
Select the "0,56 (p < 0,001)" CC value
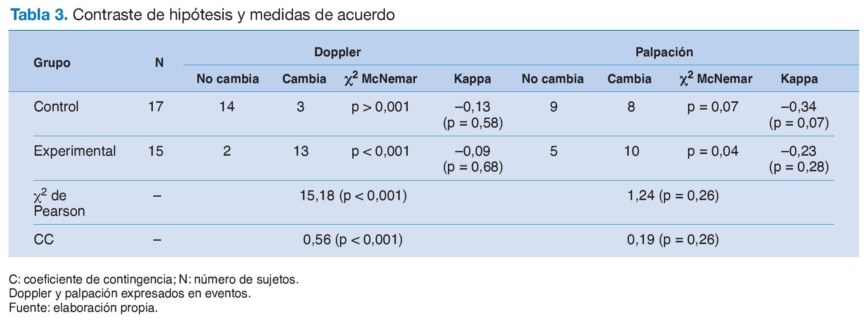tap(353, 239)
